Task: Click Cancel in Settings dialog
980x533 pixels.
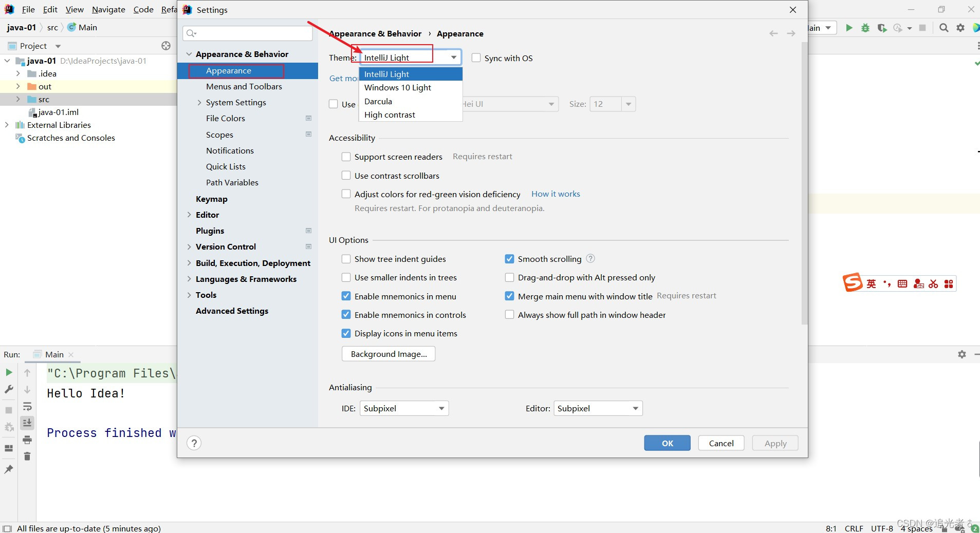Action: [x=721, y=443]
